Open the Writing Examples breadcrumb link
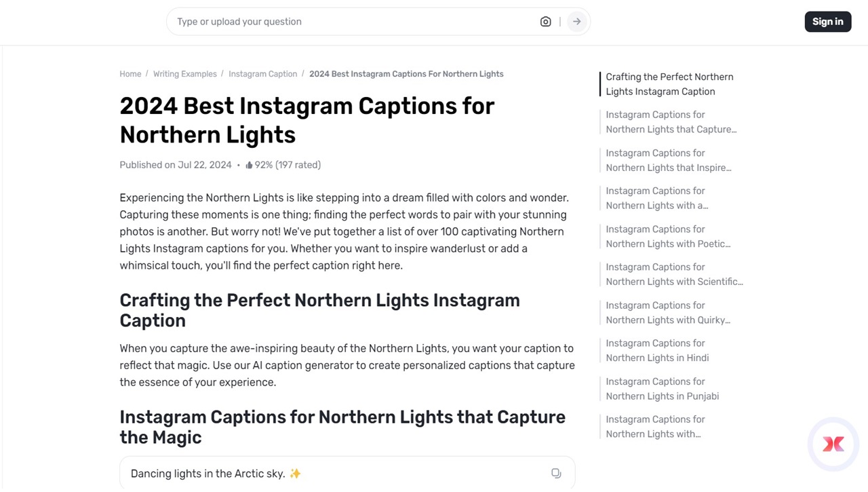Viewport: 868px width, 492px height. [184, 73]
